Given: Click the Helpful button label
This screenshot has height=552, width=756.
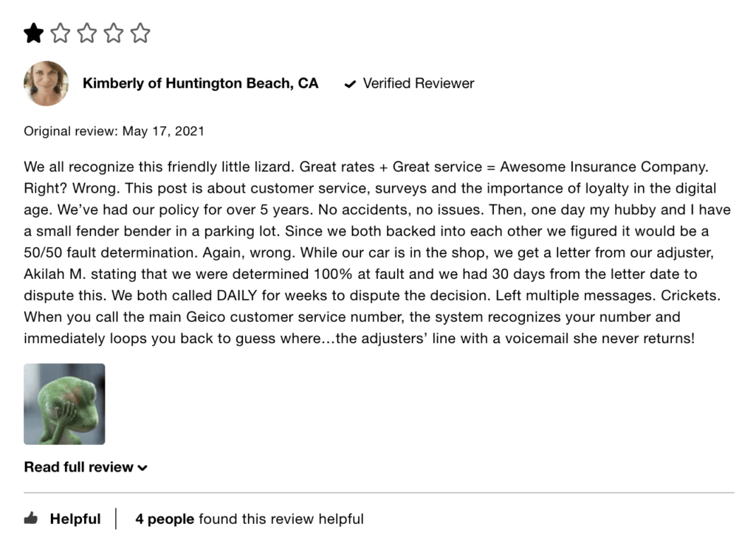Looking at the screenshot, I should [x=75, y=519].
